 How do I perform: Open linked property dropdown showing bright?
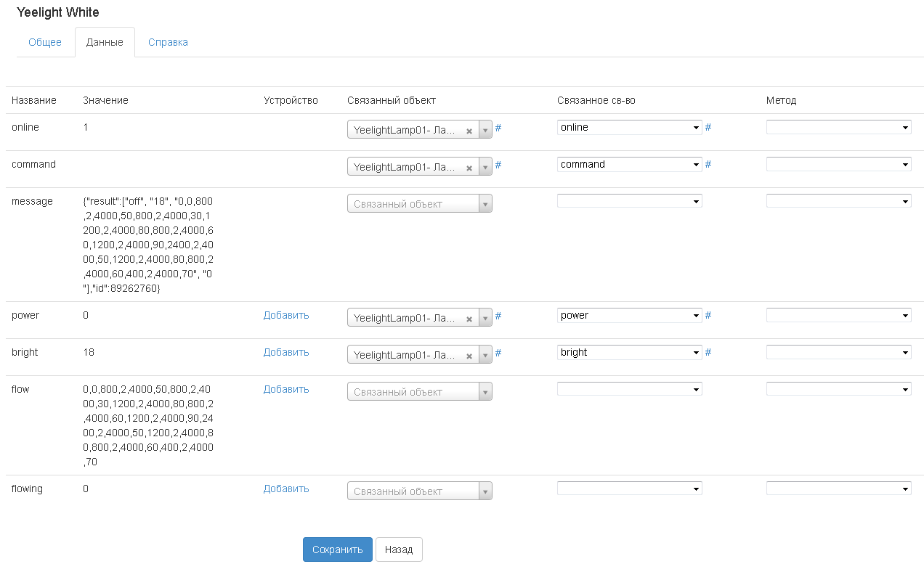629,353
